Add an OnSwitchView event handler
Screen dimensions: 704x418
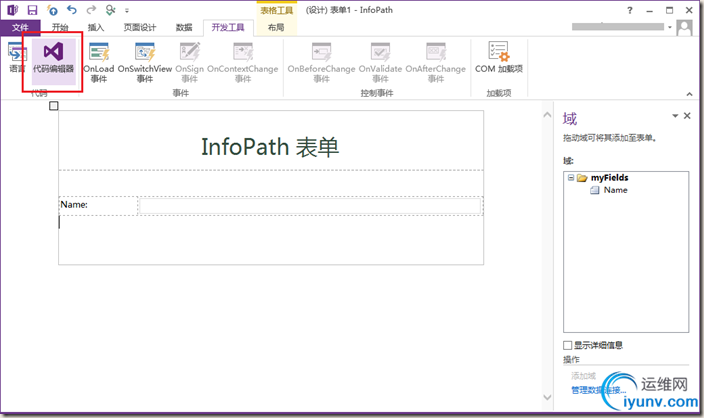145,62
